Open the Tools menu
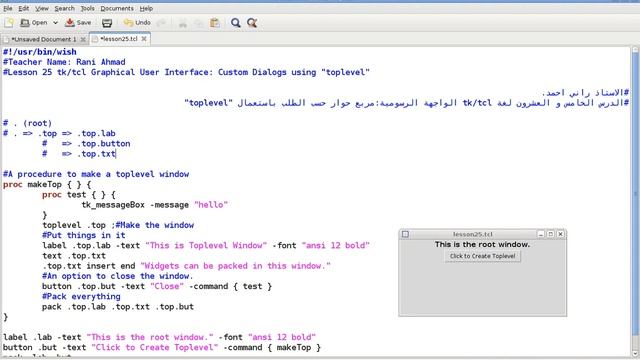640x360 pixels. click(87, 8)
